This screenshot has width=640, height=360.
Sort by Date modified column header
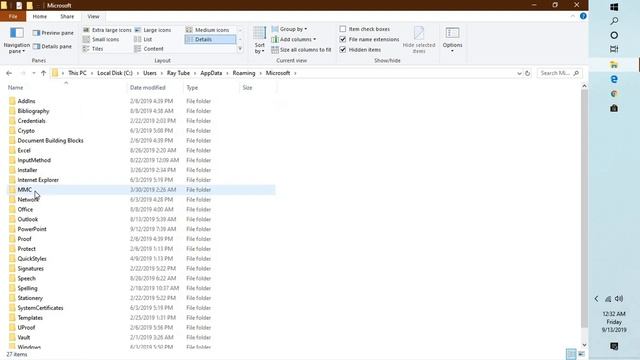tap(147, 87)
